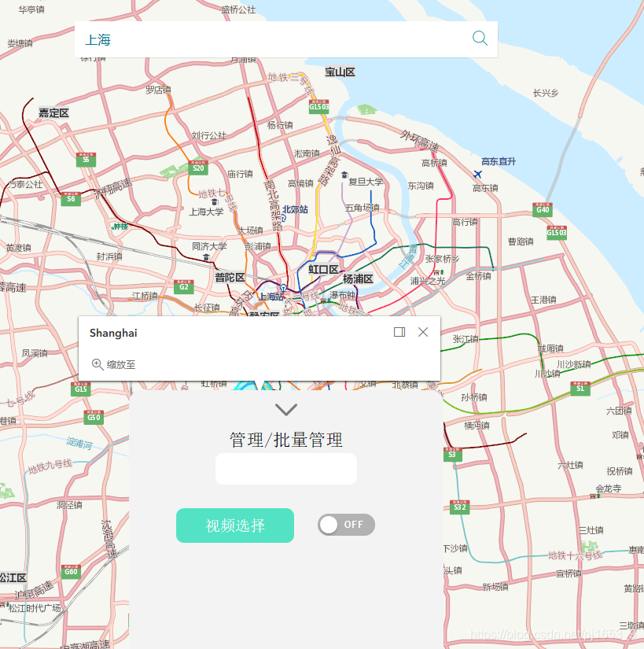
Task: Click the 松江时代广场 label
Action: tap(35, 608)
